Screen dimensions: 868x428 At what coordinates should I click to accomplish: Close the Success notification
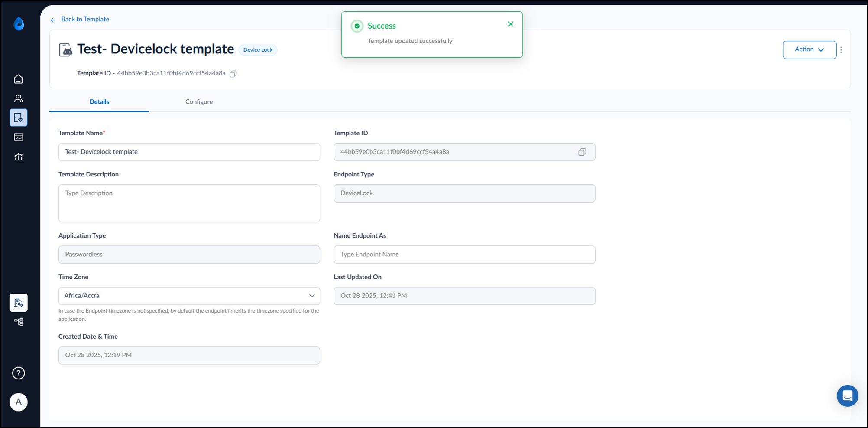511,24
